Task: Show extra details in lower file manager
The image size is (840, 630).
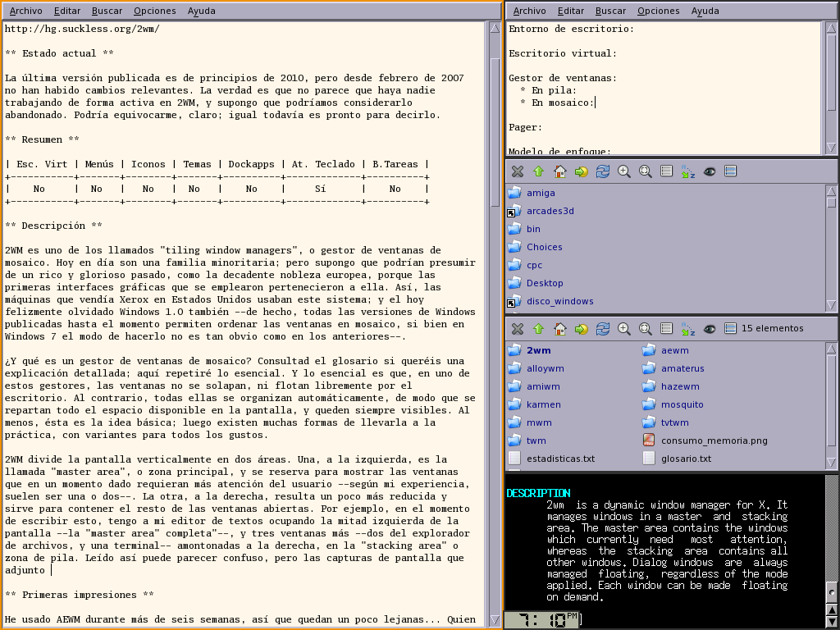Action: tap(666, 328)
